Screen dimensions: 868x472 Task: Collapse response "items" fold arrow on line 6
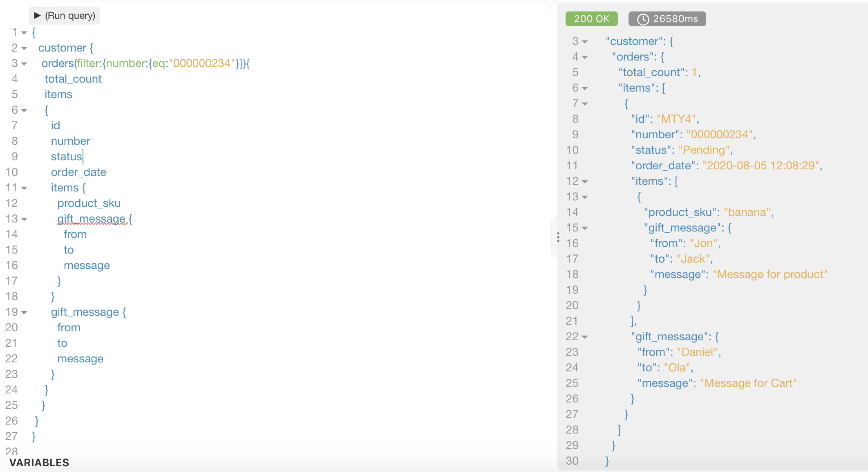tap(585, 88)
